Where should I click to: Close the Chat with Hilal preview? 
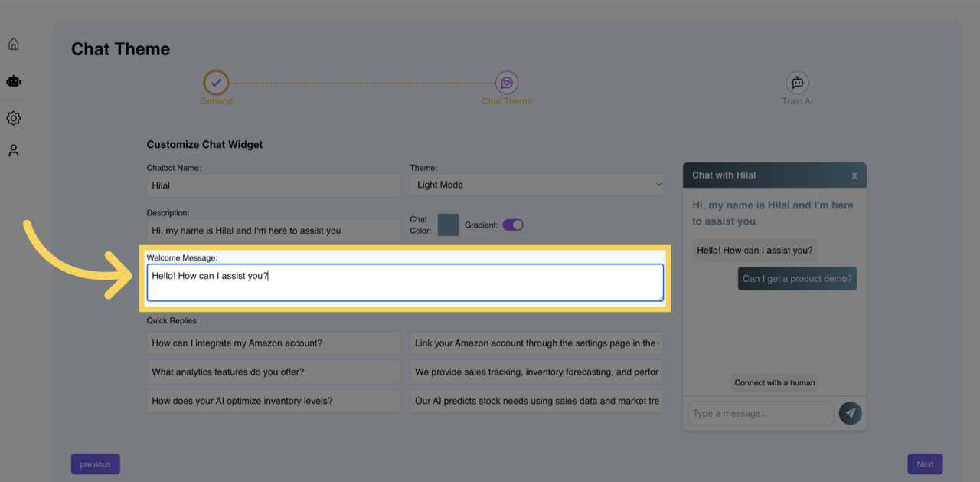[x=854, y=175]
